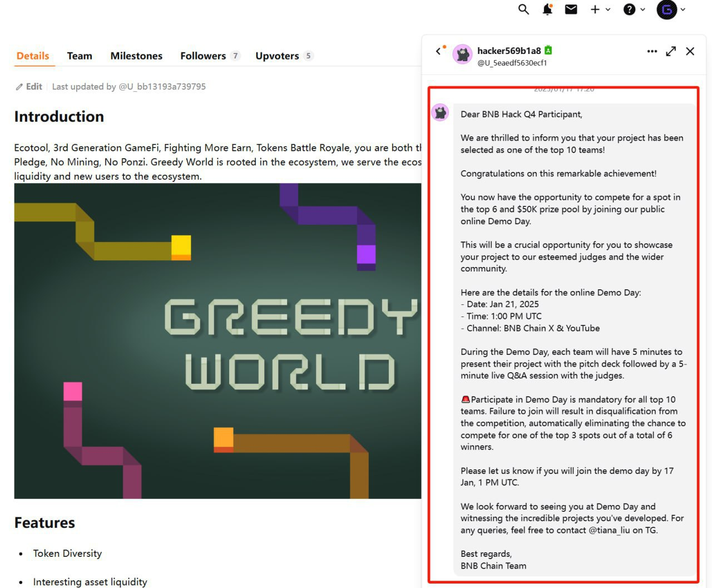Click the plus create icon
This screenshot has height=588, width=712.
[x=595, y=9]
